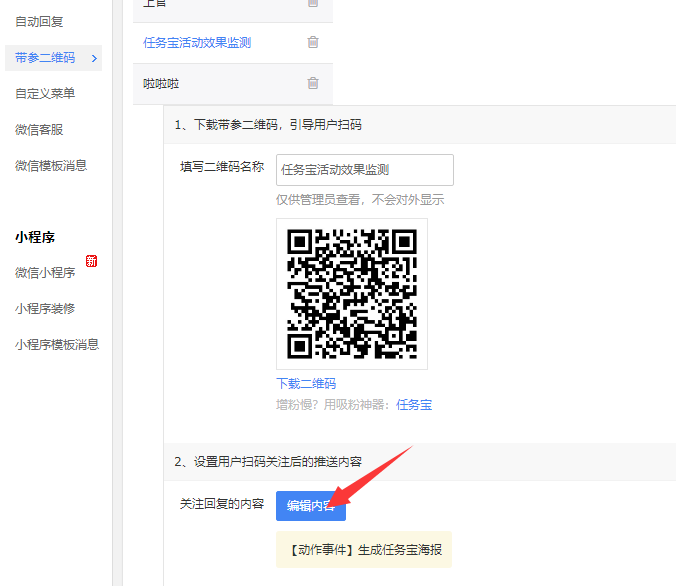Image resolution: width=676 pixels, height=586 pixels.
Task: Open 微信小程序 in the sidebar
Action: pyautogui.click(x=45, y=273)
